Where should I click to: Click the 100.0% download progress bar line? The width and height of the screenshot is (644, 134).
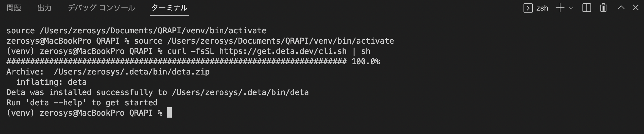[x=193, y=61]
